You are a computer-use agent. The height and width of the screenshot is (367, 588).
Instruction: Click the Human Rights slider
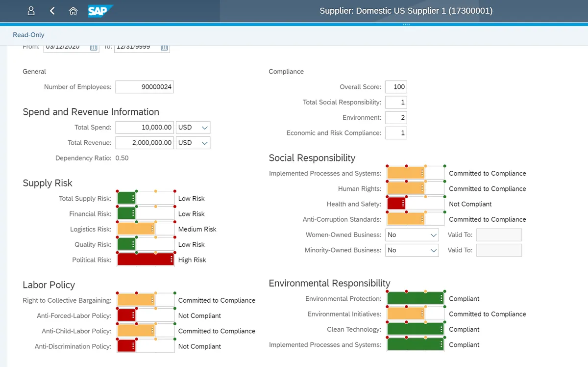click(416, 188)
